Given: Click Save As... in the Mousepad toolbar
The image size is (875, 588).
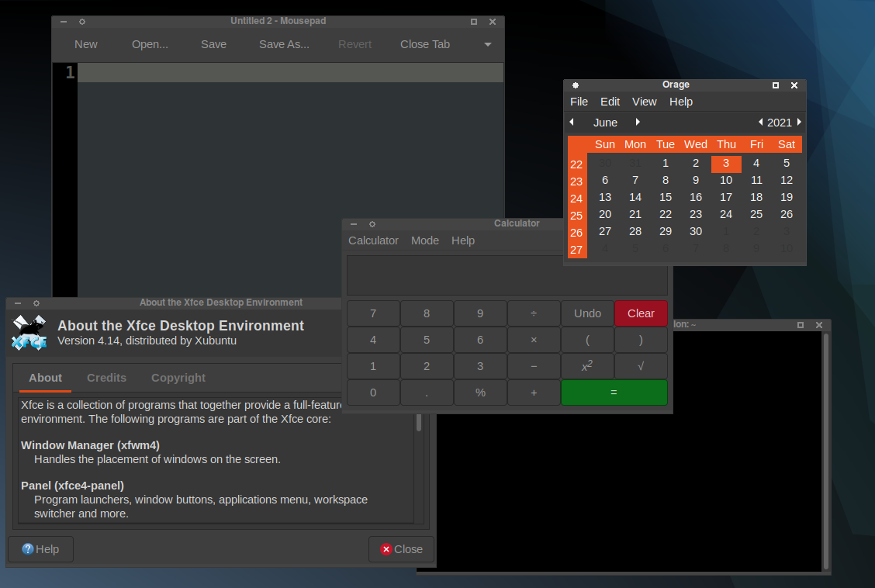Looking at the screenshot, I should click(x=284, y=44).
